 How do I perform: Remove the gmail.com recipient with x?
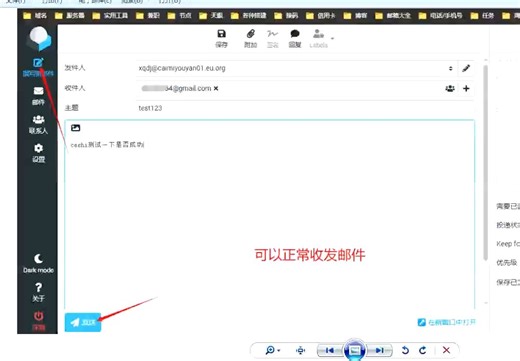(216, 88)
